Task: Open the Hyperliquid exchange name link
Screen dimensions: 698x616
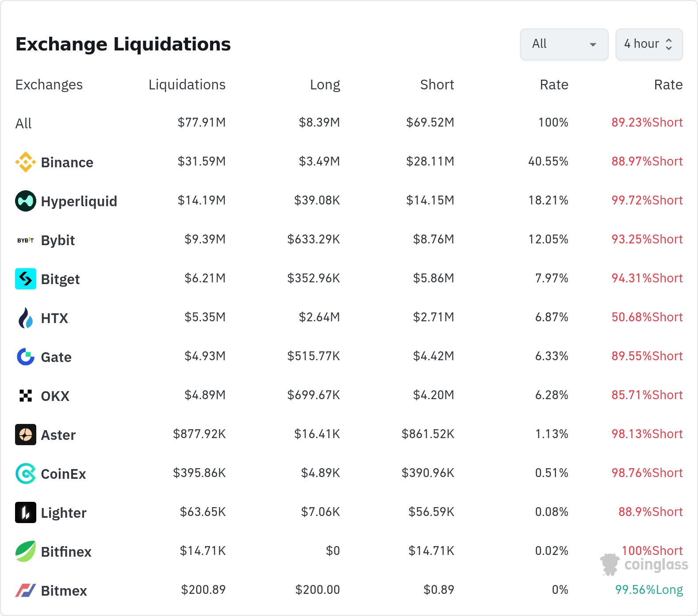Action: click(79, 201)
